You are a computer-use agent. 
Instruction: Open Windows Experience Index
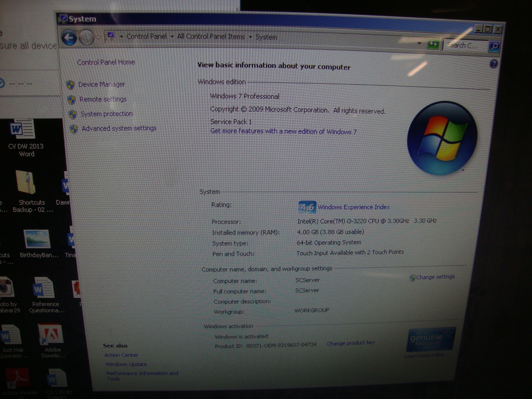pos(354,207)
